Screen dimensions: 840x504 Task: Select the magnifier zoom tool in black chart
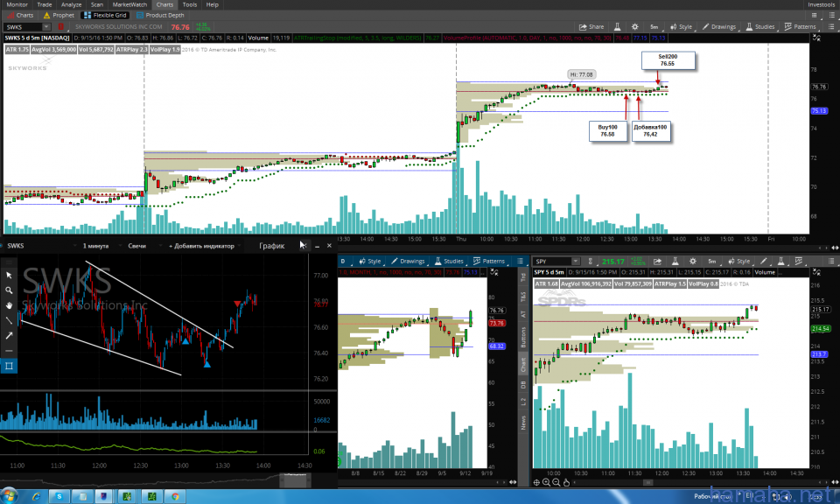pos(9,290)
